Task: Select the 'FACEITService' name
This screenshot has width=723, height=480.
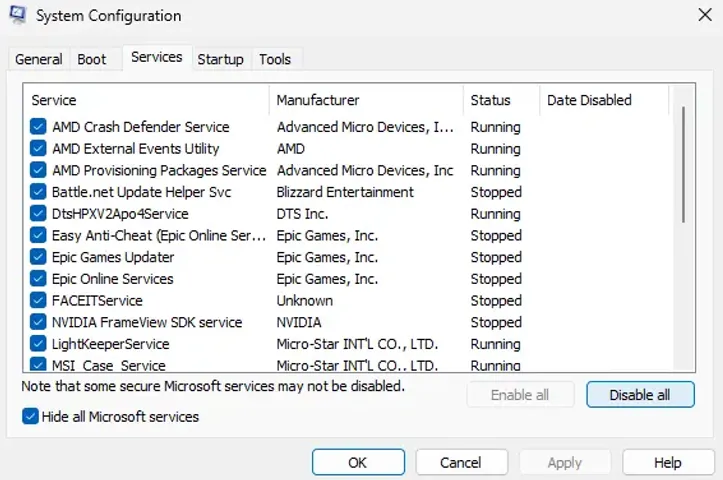Action: 97,300
